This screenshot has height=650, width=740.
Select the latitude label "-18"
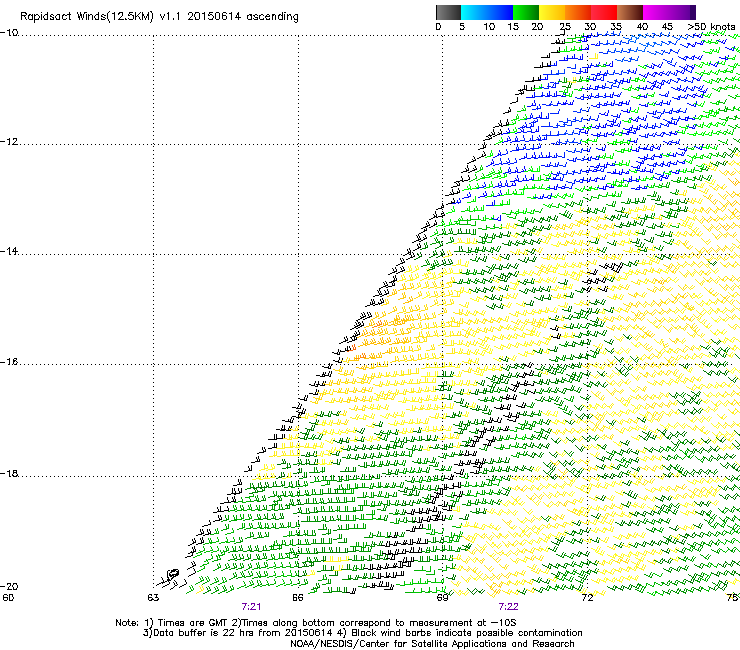pyautogui.click(x=10, y=473)
